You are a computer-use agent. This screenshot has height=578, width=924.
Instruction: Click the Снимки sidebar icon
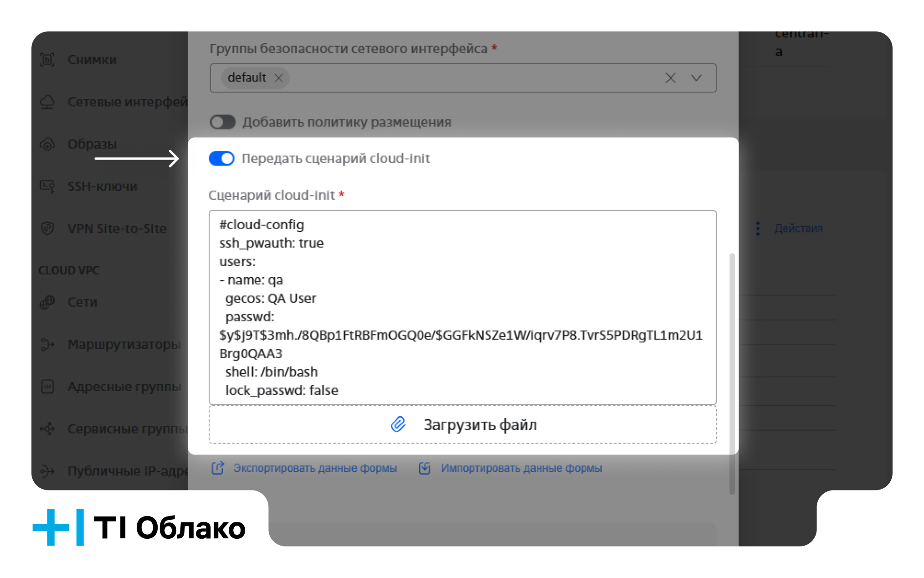pos(47,60)
